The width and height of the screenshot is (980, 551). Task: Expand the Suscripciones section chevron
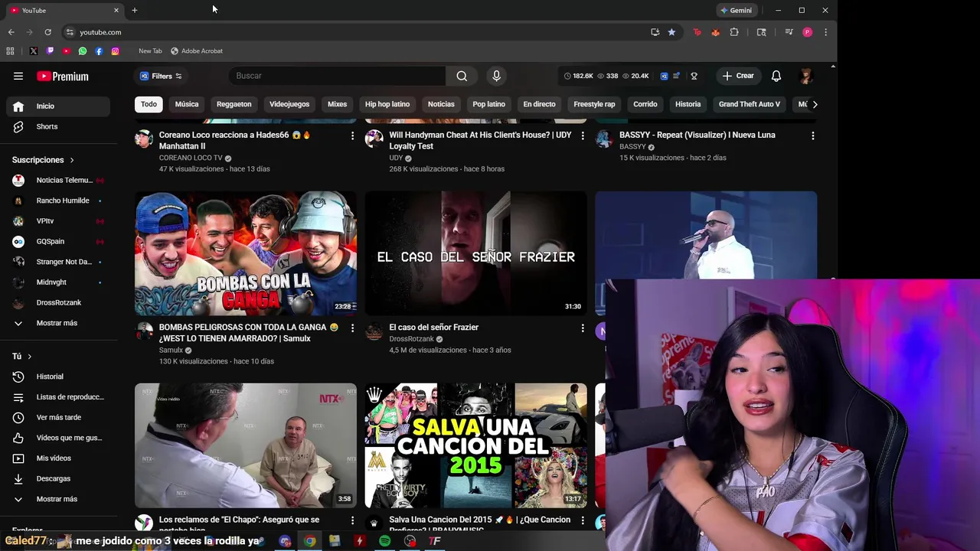coord(72,160)
